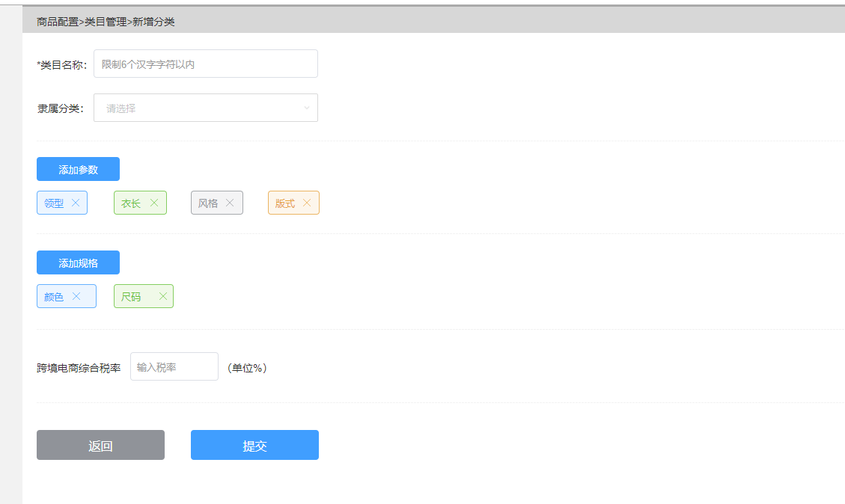845x504 pixels.
Task: Click the (单位%) unit text
Action: click(247, 368)
